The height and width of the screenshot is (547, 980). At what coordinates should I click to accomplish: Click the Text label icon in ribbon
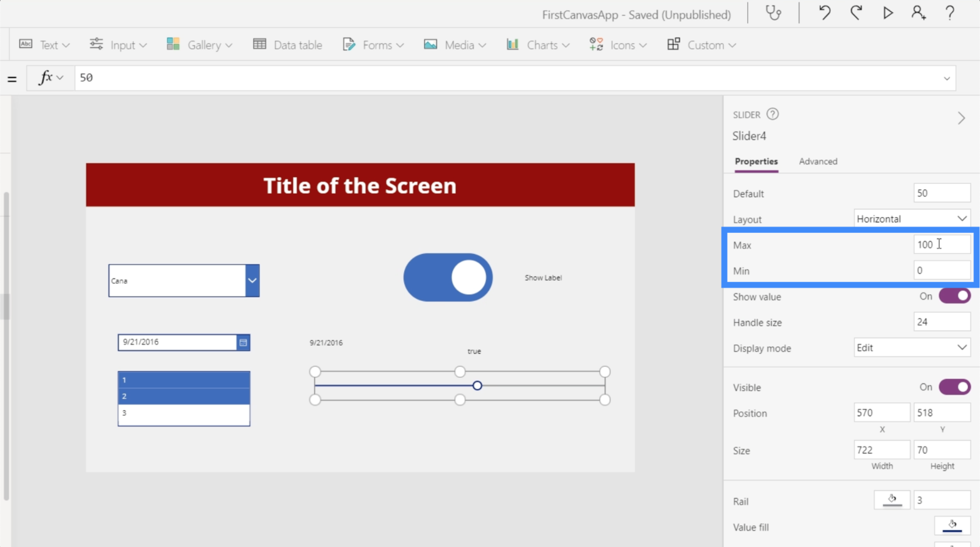pyautogui.click(x=26, y=44)
